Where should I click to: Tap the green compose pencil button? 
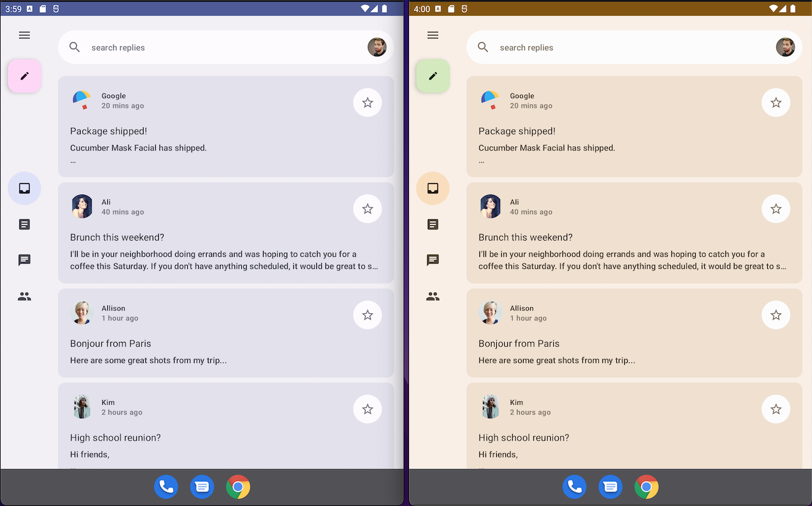pyautogui.click(x=433, y=76)
